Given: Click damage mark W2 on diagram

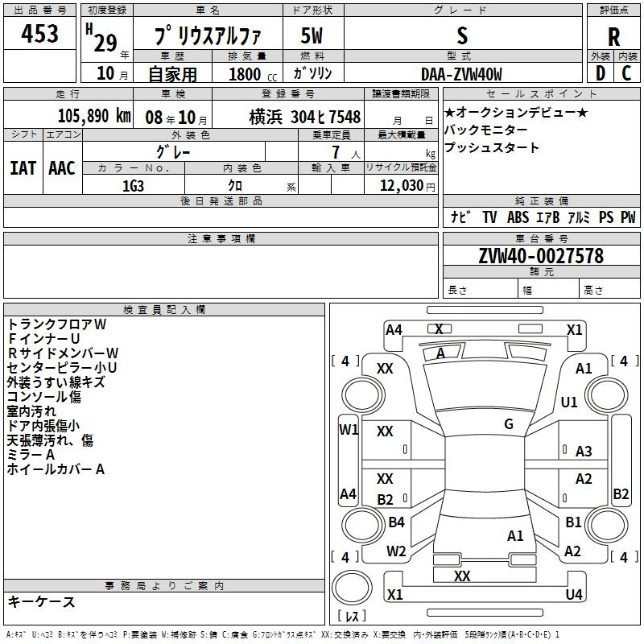Looking at the screenshot, I should click(x=396, y=551).
